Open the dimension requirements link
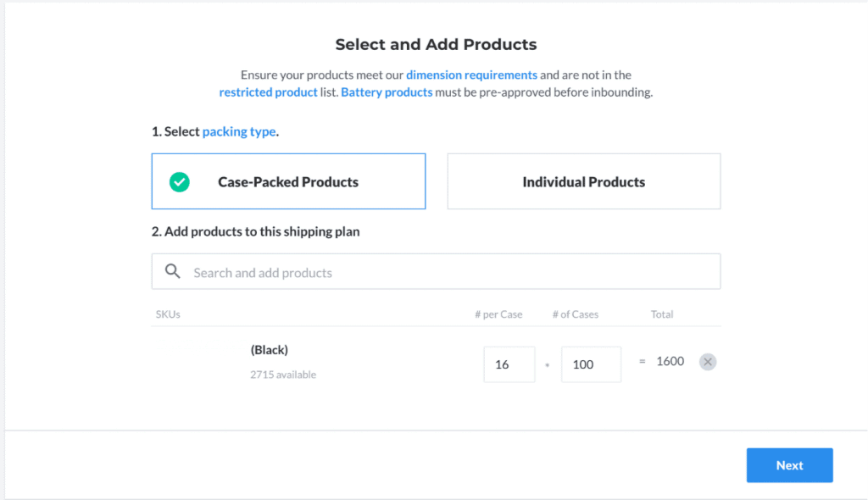Image resolution: width=868 pixels, height=500 pixels. (x=471, y=75)
